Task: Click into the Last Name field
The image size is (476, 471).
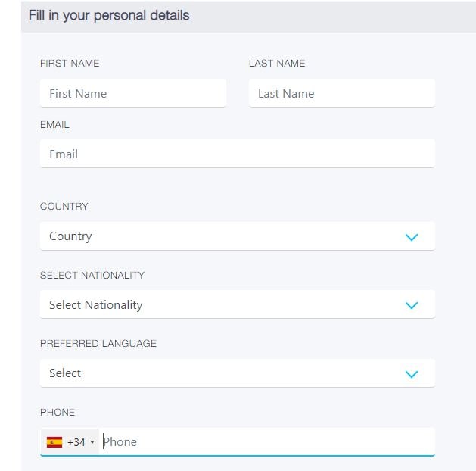Action: (342, 93)
